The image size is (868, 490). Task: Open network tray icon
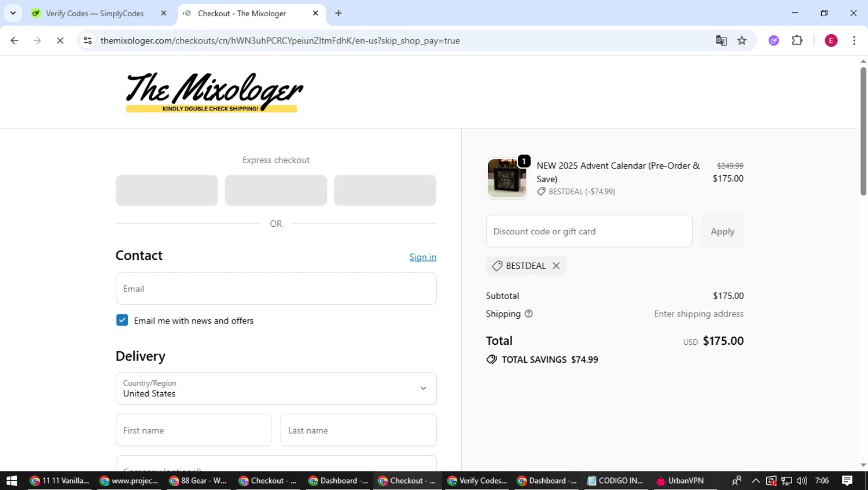786,481
